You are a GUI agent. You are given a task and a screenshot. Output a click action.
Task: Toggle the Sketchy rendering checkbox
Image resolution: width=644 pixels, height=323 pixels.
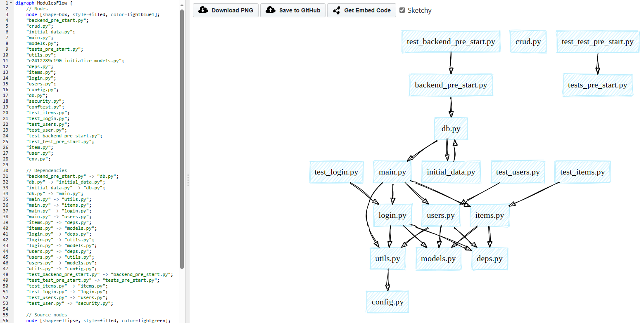point(402,10)
